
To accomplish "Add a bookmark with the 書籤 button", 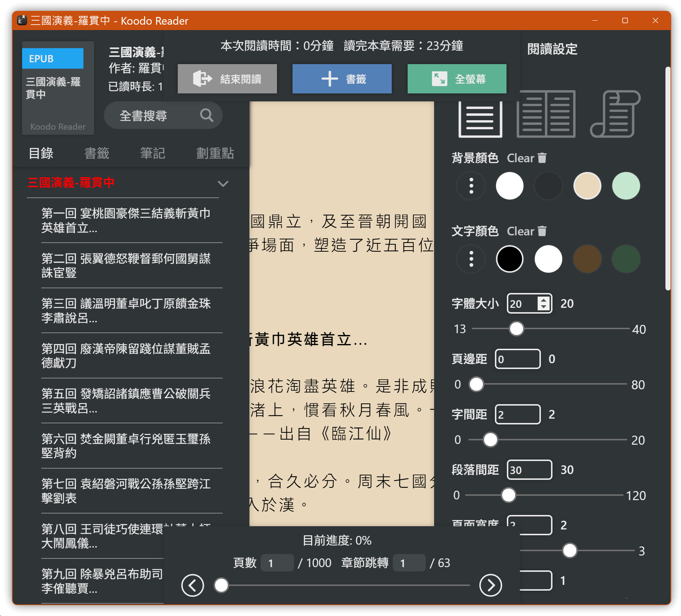I will 342,79.
